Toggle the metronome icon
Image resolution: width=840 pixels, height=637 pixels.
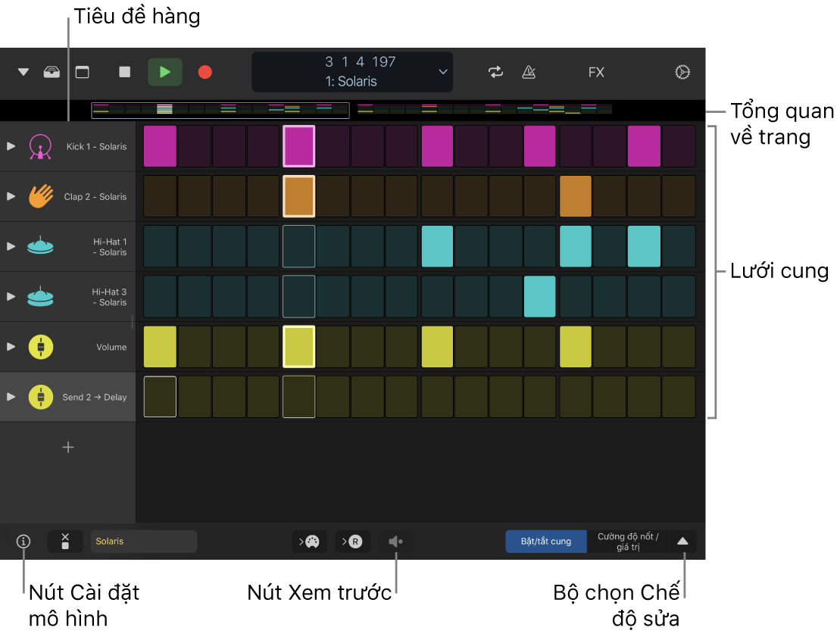tap(529, 72)
